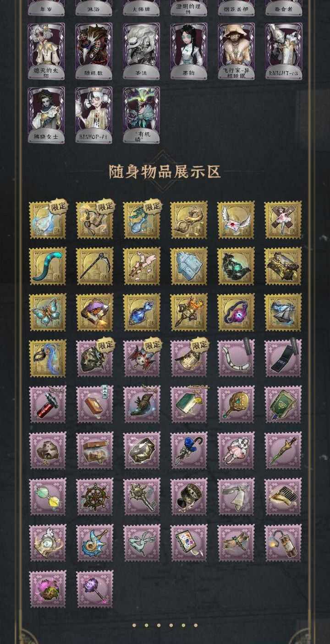View the BISHOP-f1 costume card
This screenshot has height=644, width=330.
pos(93,115)
